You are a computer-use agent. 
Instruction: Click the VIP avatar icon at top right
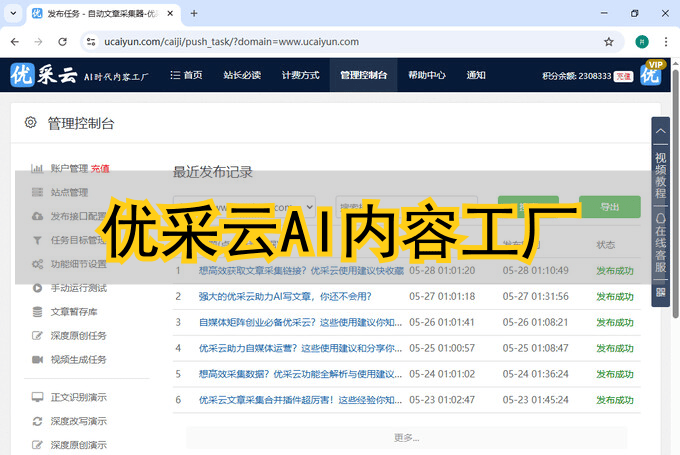point(651,74)
